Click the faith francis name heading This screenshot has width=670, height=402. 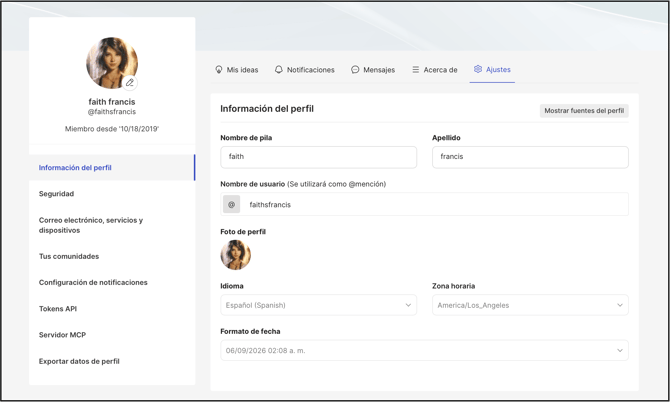click(x=112, y=102)
